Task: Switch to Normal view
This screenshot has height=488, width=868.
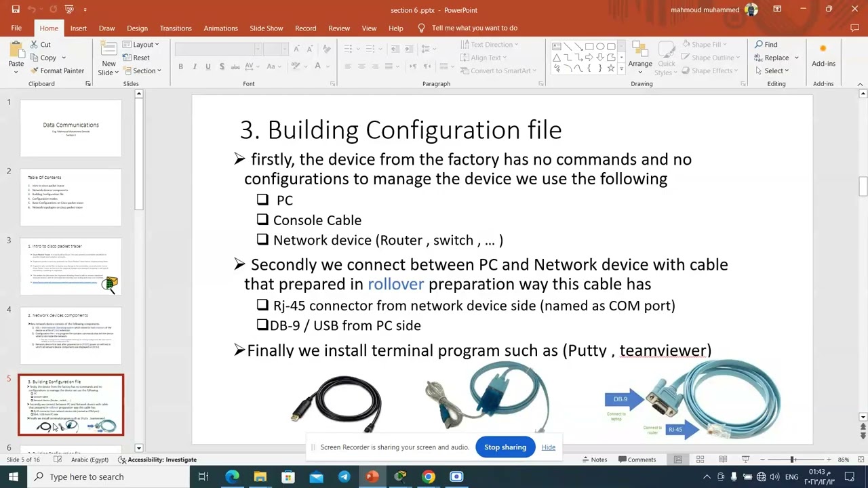Action: point(677,460)
